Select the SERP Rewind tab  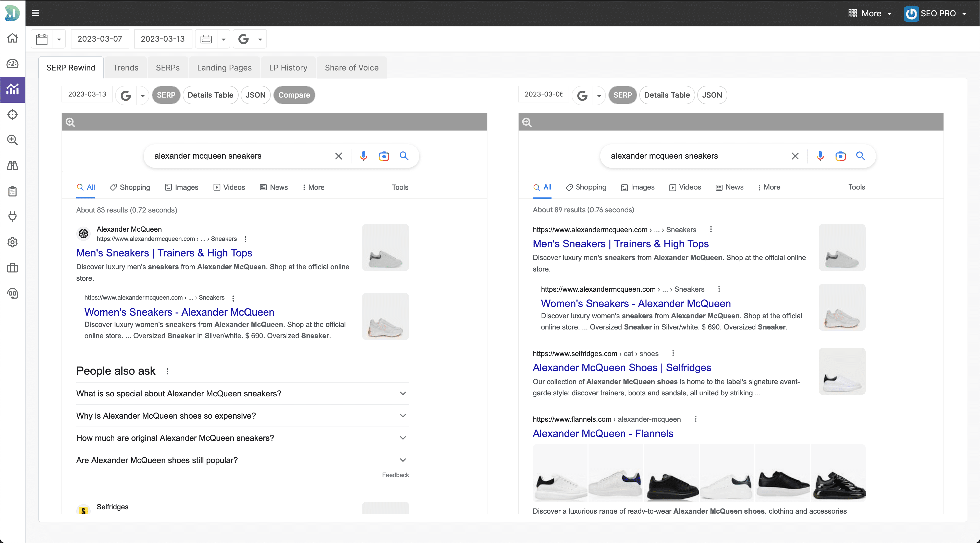click(71, 68)
